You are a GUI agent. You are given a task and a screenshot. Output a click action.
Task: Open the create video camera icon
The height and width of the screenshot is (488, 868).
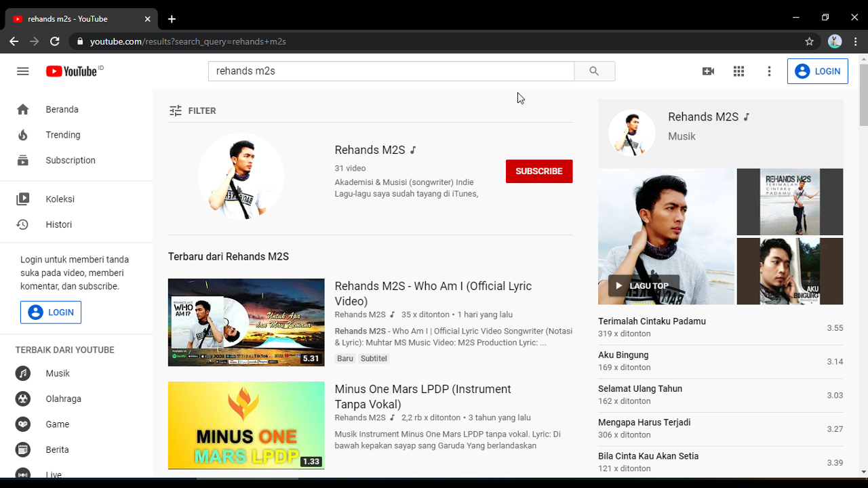(x=708, y=71)
